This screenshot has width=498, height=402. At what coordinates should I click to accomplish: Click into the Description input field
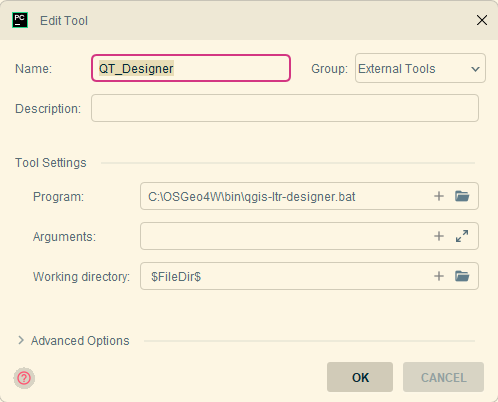pyautogui.click(x=285, y=108)
